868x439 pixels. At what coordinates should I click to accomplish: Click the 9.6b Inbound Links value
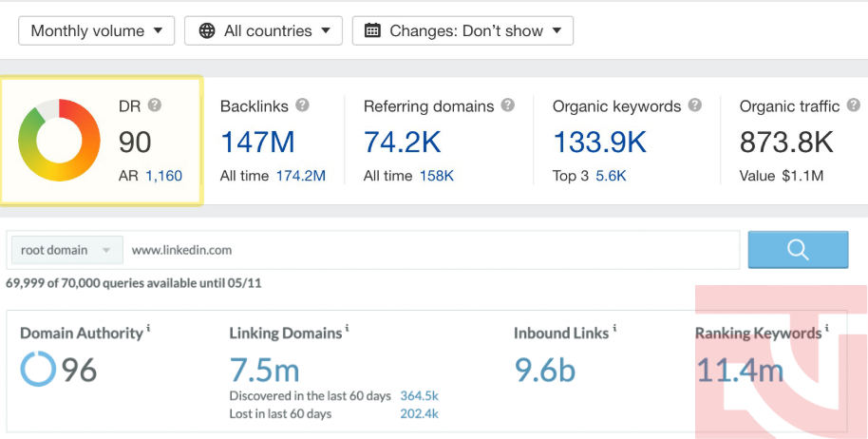click(545, 370)
